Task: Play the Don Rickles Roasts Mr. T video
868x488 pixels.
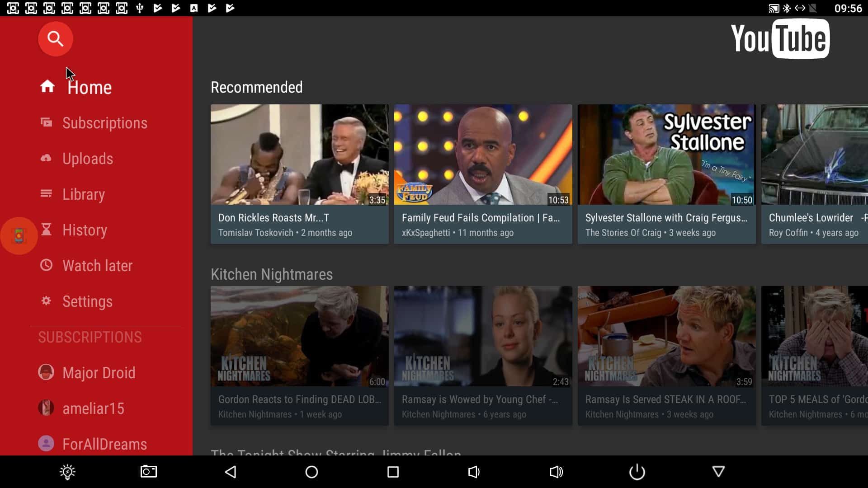Action: tap(299, 155)
